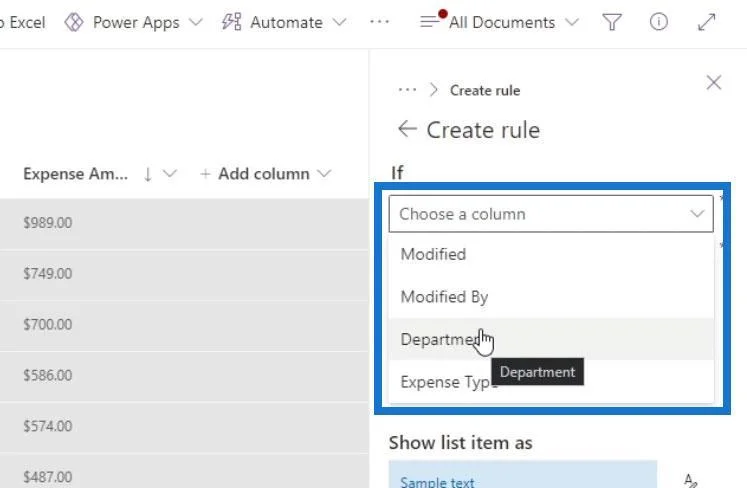
Task: Open the toolbar more-options ellipsis
Action: coord(379,22)
